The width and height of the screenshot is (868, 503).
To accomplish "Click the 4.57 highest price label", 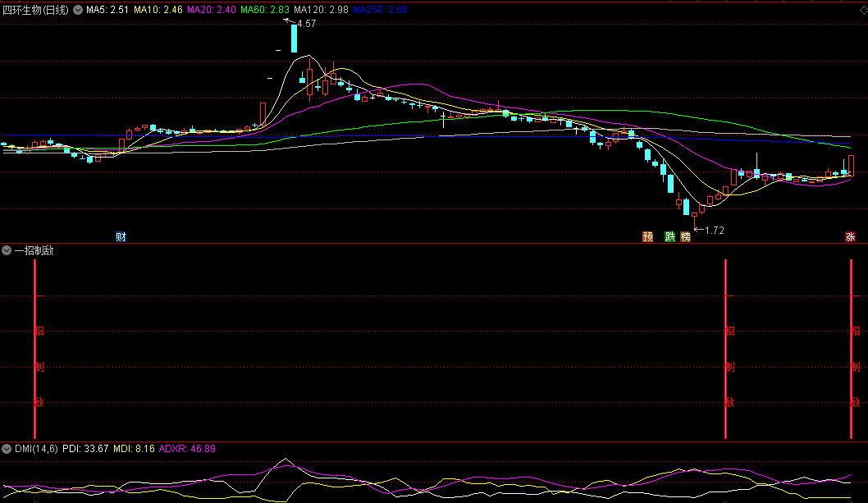I will [307, 24].
